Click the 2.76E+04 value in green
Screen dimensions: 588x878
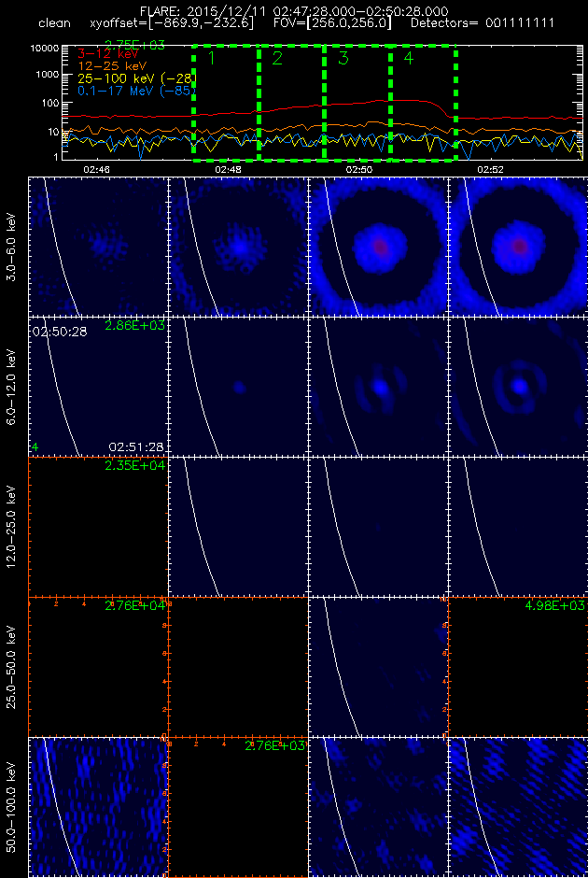tap(134, 606)
